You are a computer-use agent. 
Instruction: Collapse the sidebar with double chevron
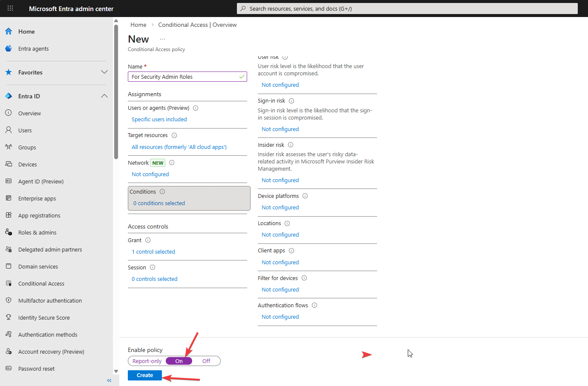[109, 380]
